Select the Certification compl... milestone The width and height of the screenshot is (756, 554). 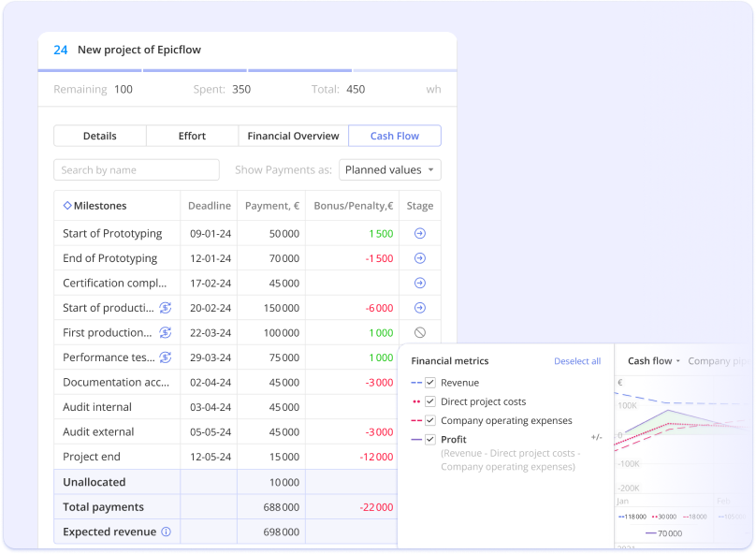115,283
